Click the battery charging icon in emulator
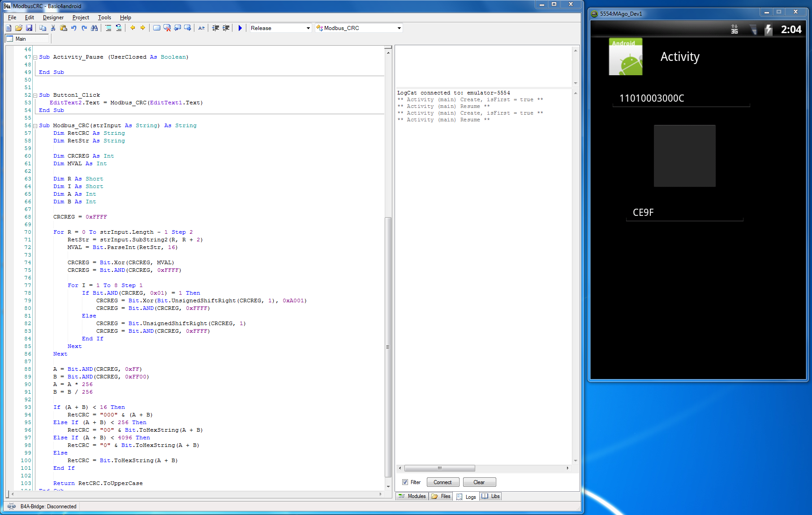Screen dimensions: 812x515 click(768, 30)
